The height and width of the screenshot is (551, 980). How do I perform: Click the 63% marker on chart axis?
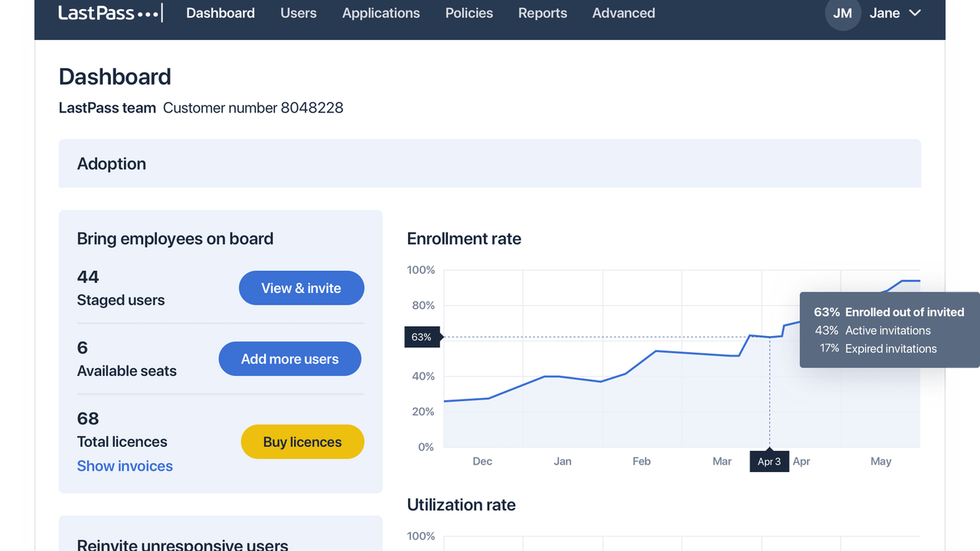[421, 337]
